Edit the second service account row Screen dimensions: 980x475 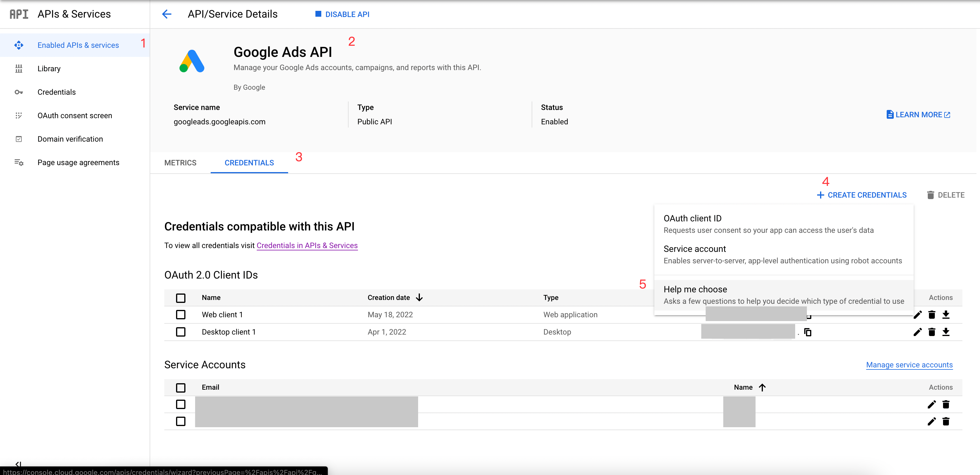(x=931, y=421)
